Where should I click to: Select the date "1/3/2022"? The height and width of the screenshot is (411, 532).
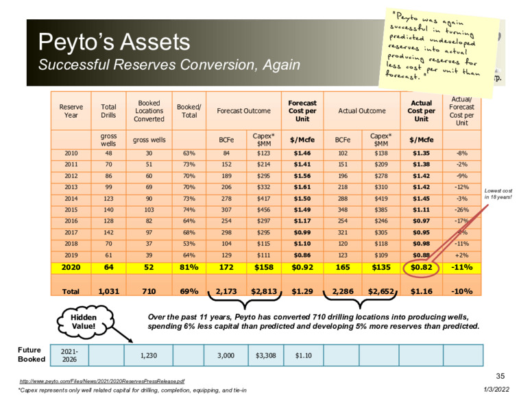pyautogui.click(x=496, y=389)
